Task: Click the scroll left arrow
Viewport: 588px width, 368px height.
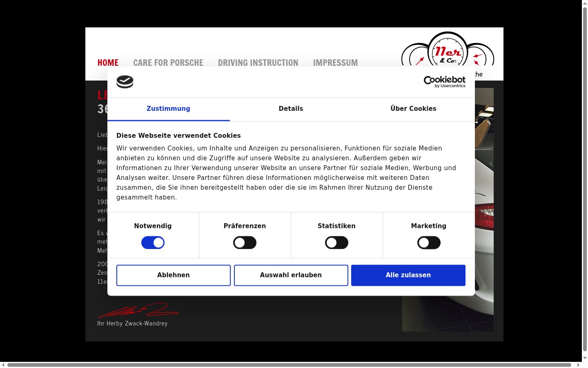Action: pos(3,365)
